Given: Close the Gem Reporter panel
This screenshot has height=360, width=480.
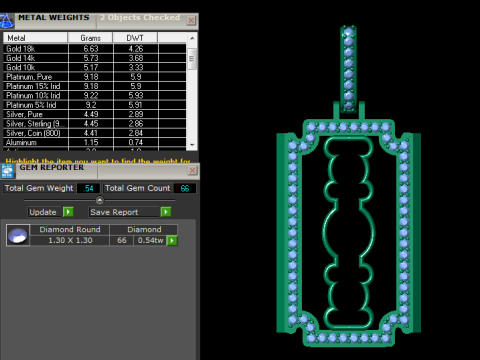Looking at the screenshot, I should (192, 171).
